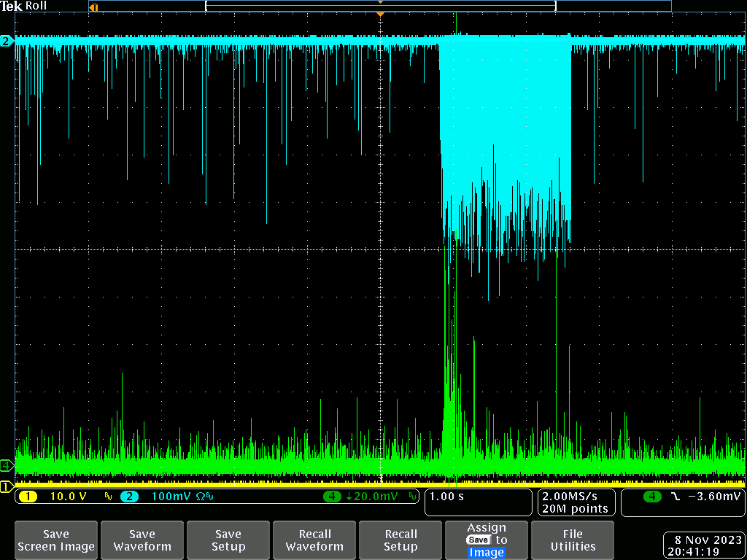Click the cyan channel 2 badge in readout
Screen dimensions: 747x560
tap(128, 497)
